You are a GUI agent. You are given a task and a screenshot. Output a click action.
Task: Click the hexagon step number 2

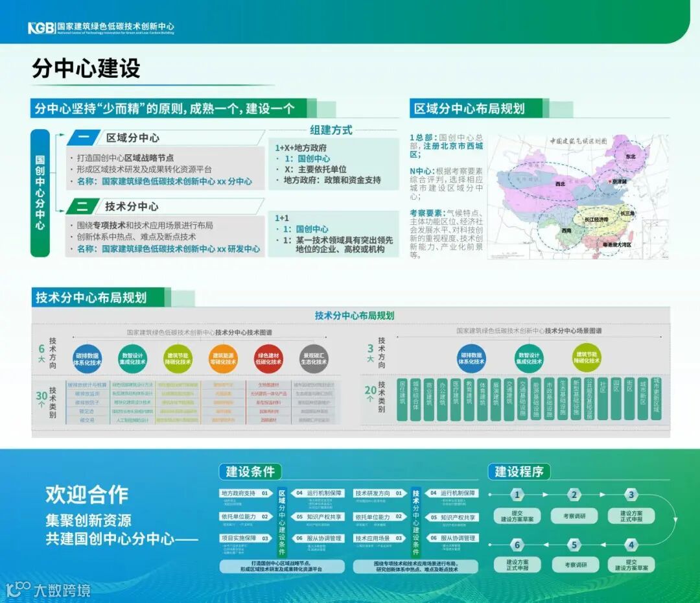(574, 495)
